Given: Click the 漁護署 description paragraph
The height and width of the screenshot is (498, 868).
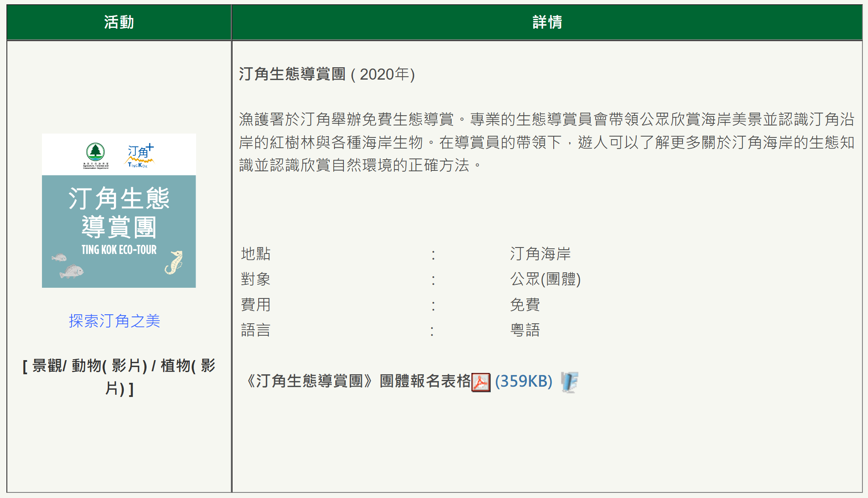Looking at the screenshot, I should (546, 142).
